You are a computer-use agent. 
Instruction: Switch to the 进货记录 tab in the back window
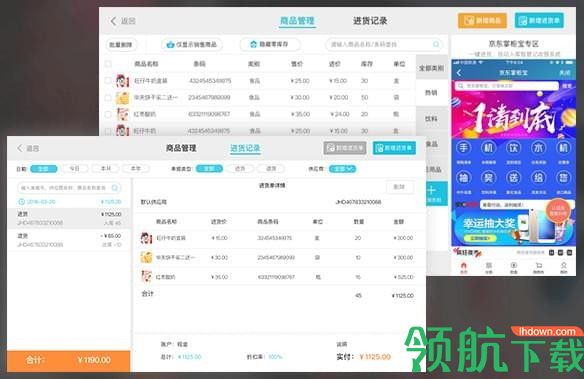(x=370, y=21)
